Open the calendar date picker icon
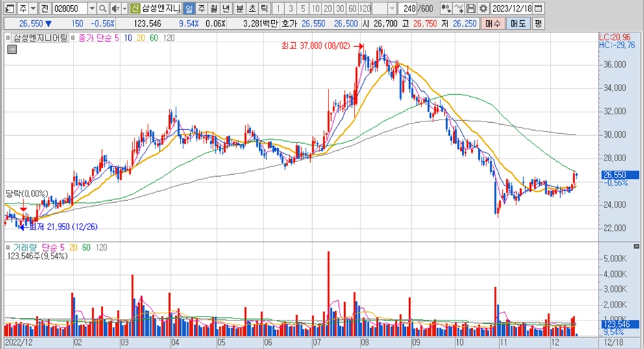 (538, 8)
